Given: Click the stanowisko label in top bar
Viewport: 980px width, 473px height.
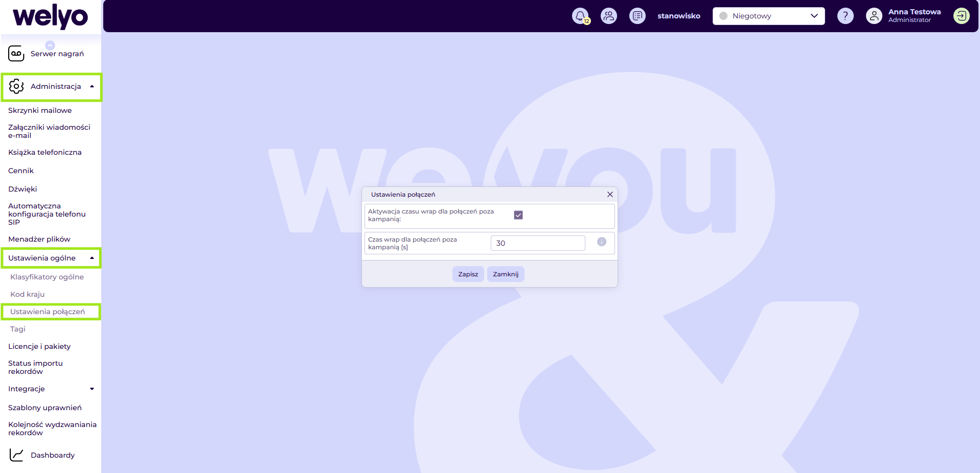Looking at the screenshot, I should pos(679,16).
